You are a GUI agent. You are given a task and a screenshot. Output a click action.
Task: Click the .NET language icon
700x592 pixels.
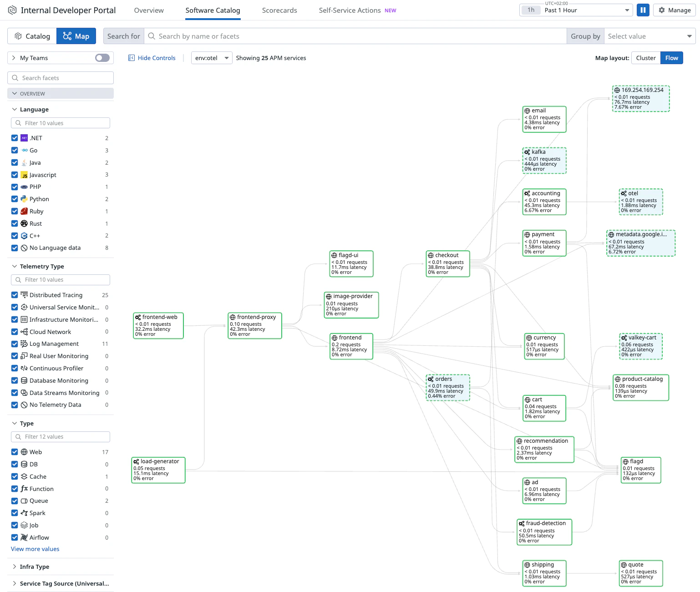click(x=25, y=138)
